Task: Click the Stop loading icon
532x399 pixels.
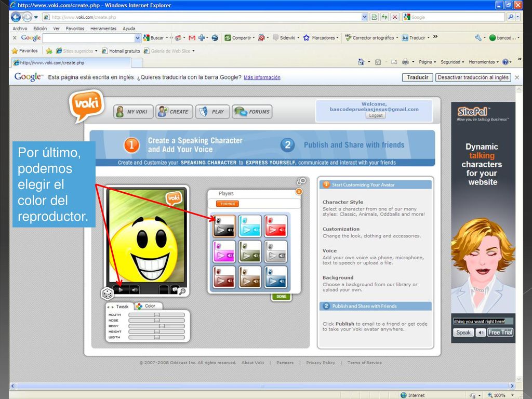Action: [395, 17]
